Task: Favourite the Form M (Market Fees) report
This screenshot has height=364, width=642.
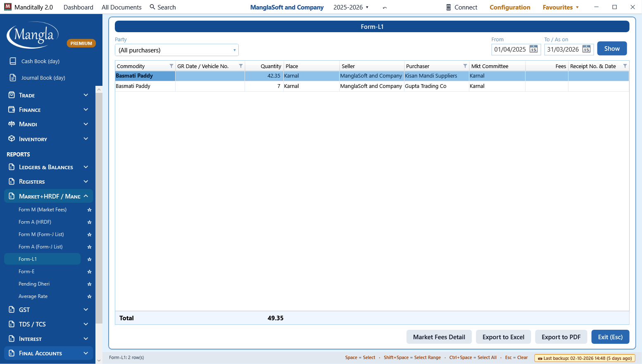Action: tap(89, 210)
